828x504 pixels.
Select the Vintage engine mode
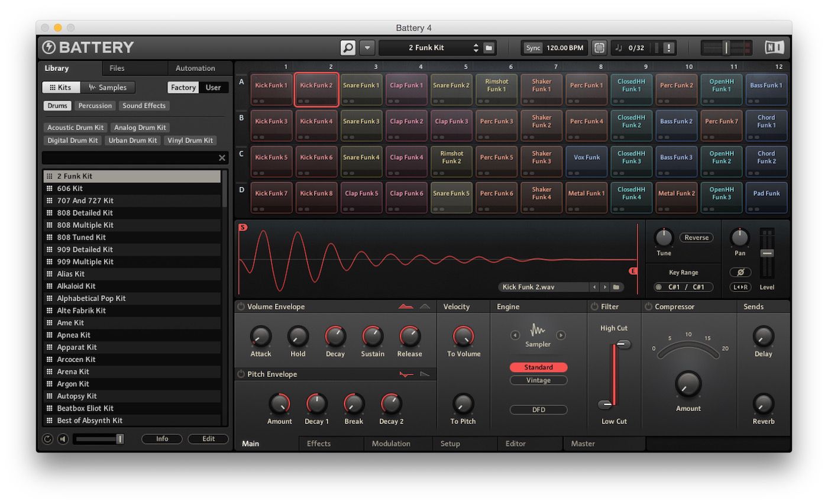click(x=538, y=380)
